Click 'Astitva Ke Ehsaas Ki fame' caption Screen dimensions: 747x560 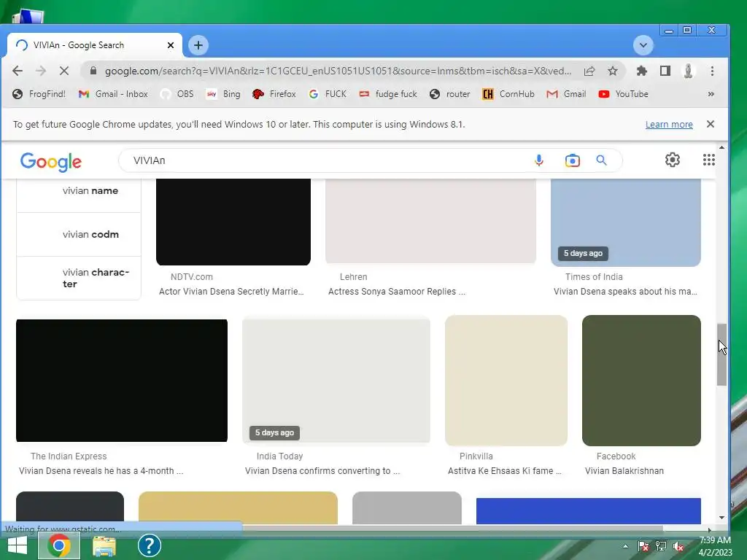tap(505, 471)
